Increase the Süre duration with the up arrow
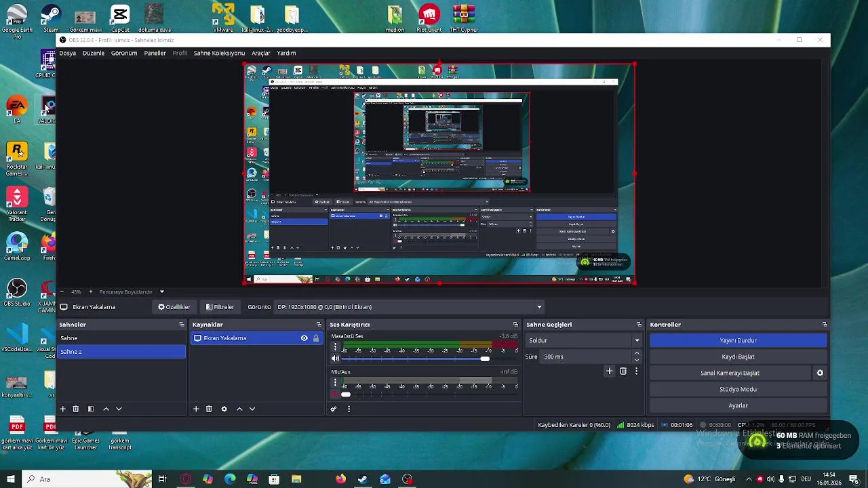 coord(636,353)
